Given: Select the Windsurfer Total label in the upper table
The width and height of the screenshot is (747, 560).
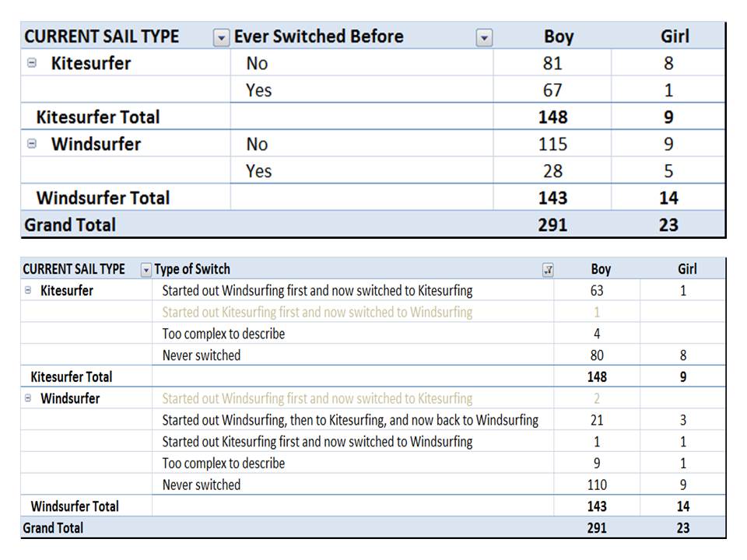Looking at the screenshot, I should coord(103,198).
